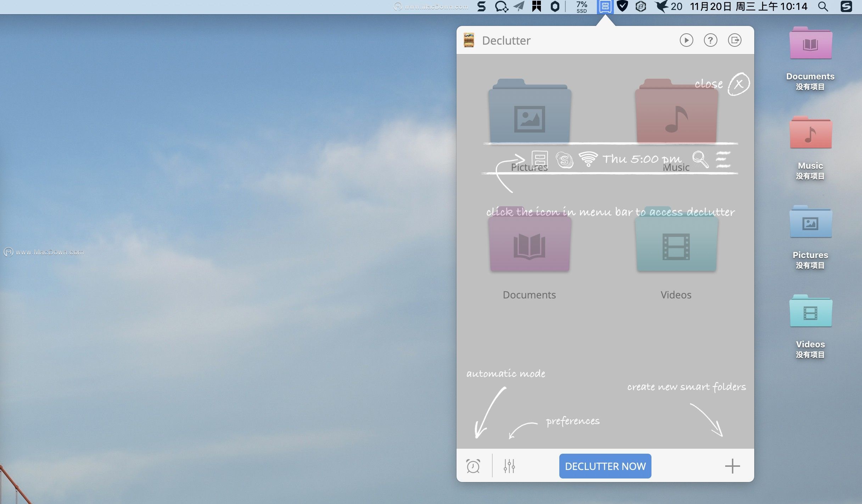Click the chat bubble menu bar icon
862x504 pixels.
501,6
